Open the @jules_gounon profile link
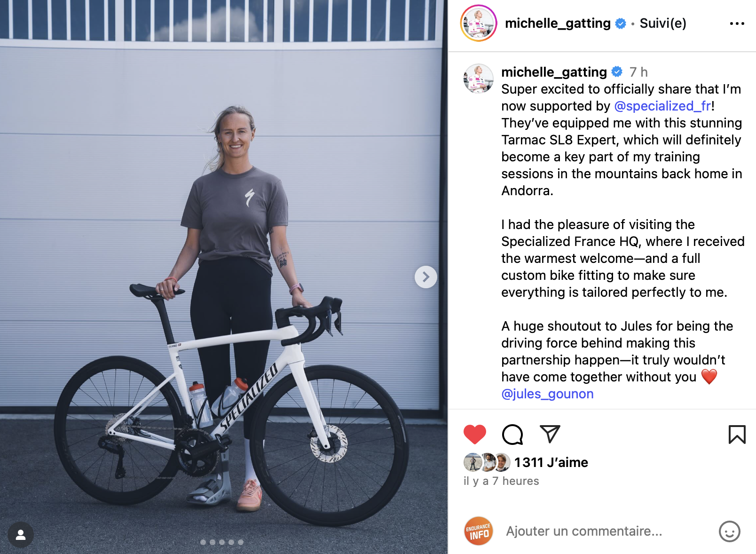This screenshot has width=756, height=554. point(547,394)
